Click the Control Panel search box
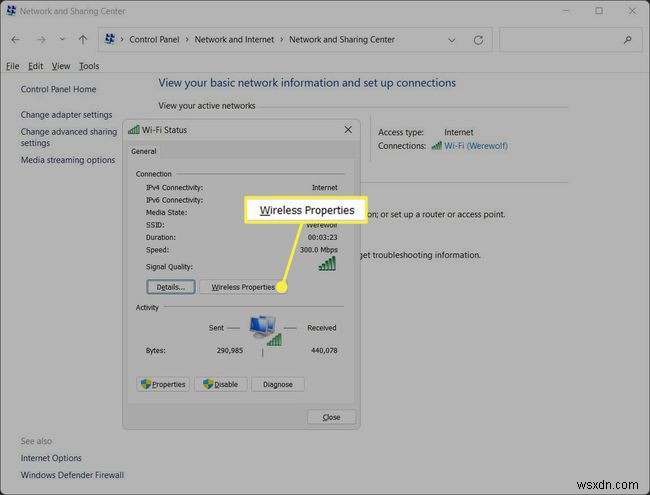The height and width of the screenshot is (495, 650). [x=565, y=40]
